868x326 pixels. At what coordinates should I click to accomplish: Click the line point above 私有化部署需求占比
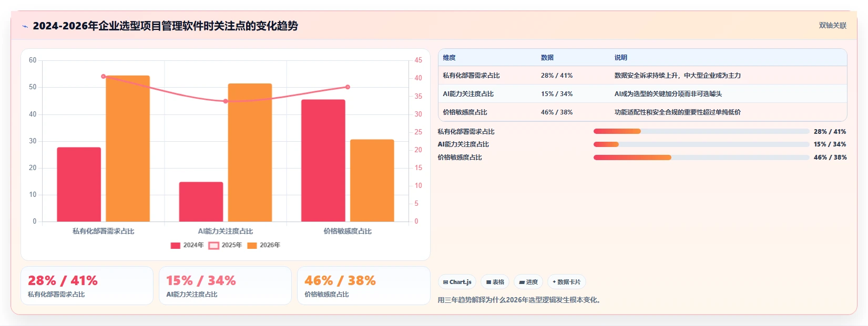coord(104,77)
